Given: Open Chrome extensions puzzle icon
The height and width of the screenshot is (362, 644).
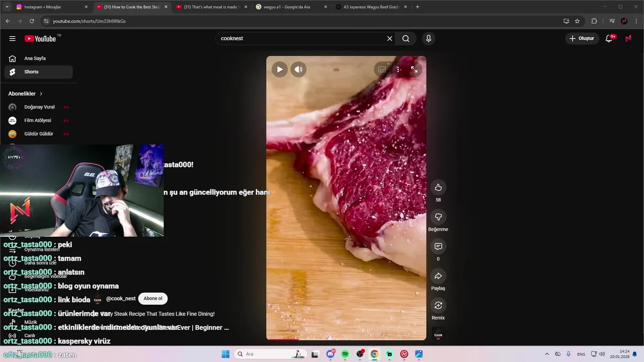Looking at the screenshot, I should click(x=594, y=21).
